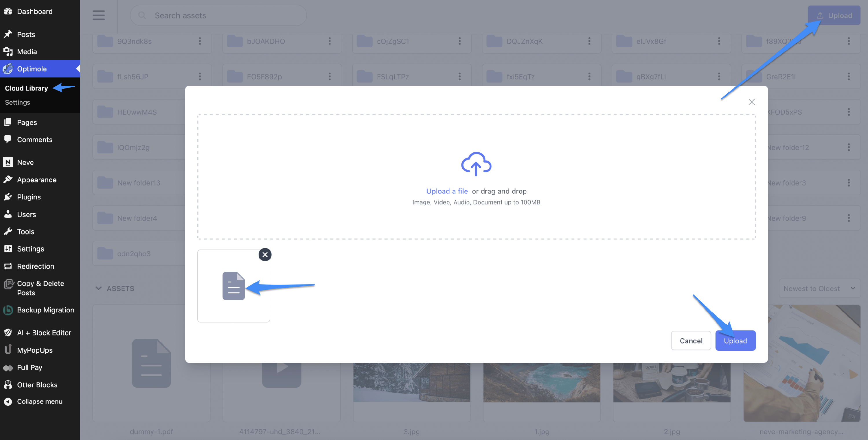Open three-dot menu for New folder12
This screenshot has width=868, height=440.
pos(848,147)
